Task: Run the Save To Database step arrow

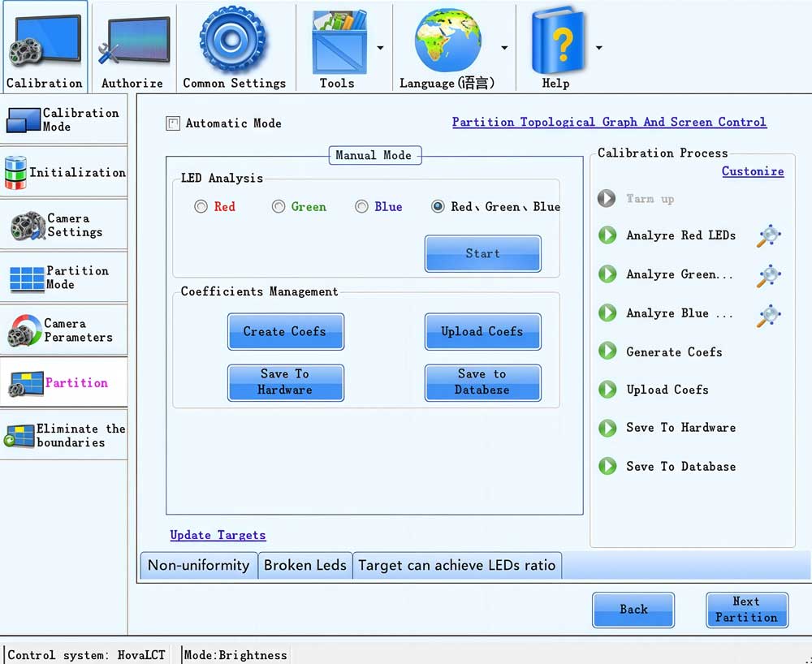Action: (x=607, y=466)
